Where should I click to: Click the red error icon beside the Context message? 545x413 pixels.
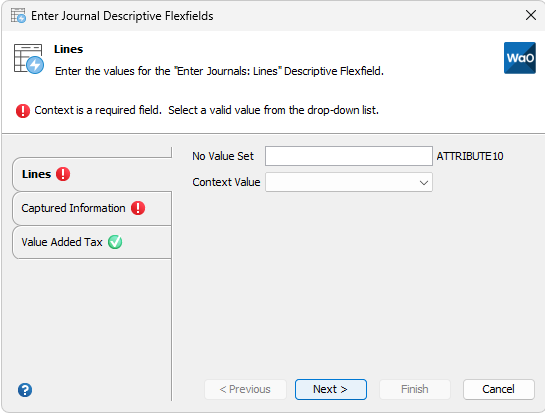(x=23, y=111)
